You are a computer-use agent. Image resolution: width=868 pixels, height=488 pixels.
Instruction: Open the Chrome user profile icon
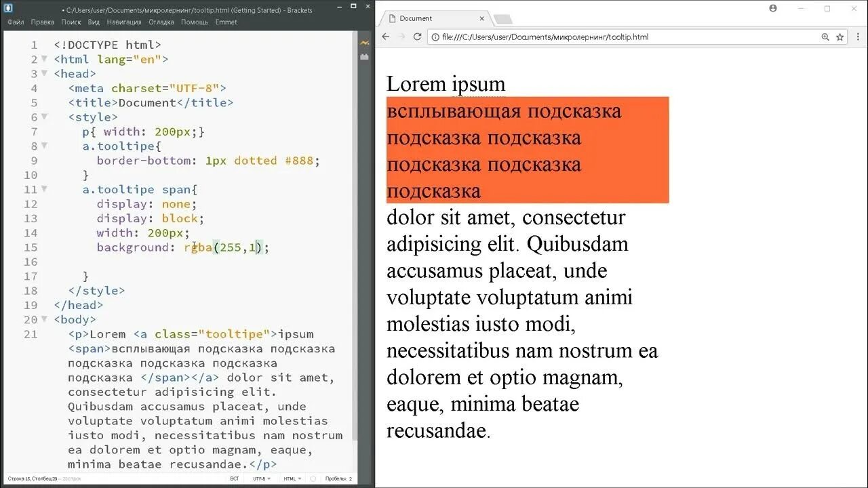click(x=773, y=8)
